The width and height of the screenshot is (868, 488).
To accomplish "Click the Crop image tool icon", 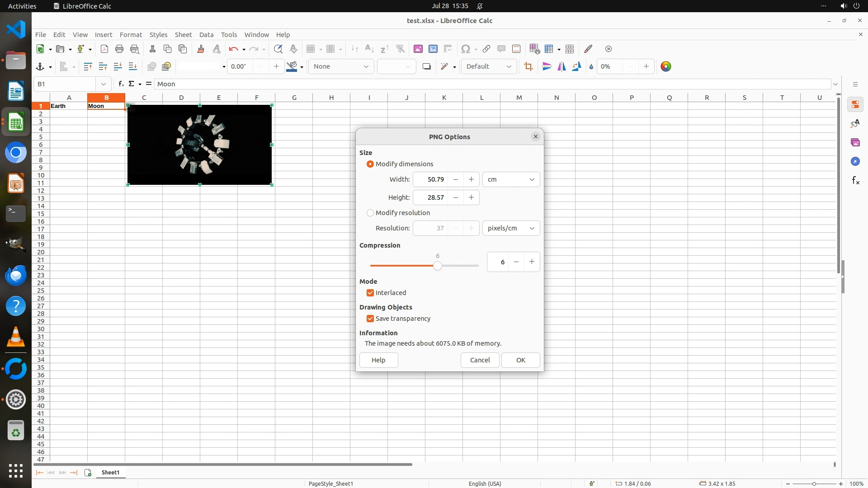I will pos(528,66).
